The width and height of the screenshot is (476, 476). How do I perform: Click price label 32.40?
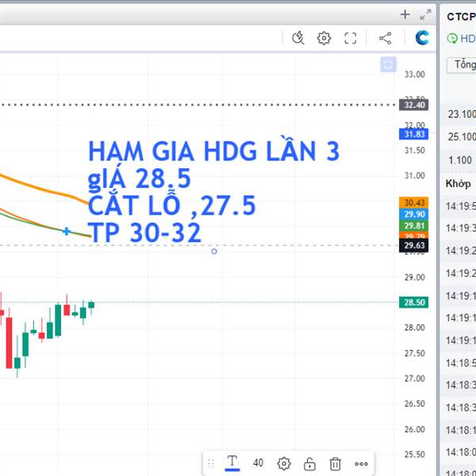[414, 105]
